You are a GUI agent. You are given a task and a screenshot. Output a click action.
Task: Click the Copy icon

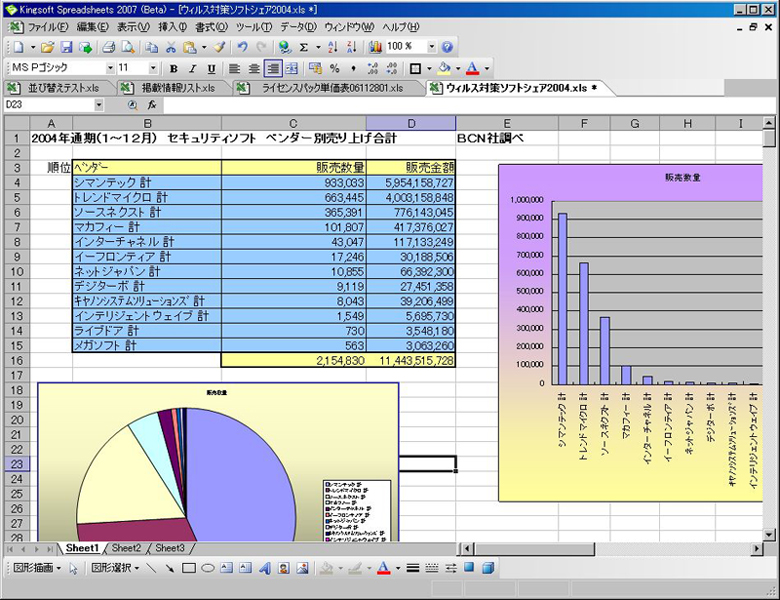(152, 47)
